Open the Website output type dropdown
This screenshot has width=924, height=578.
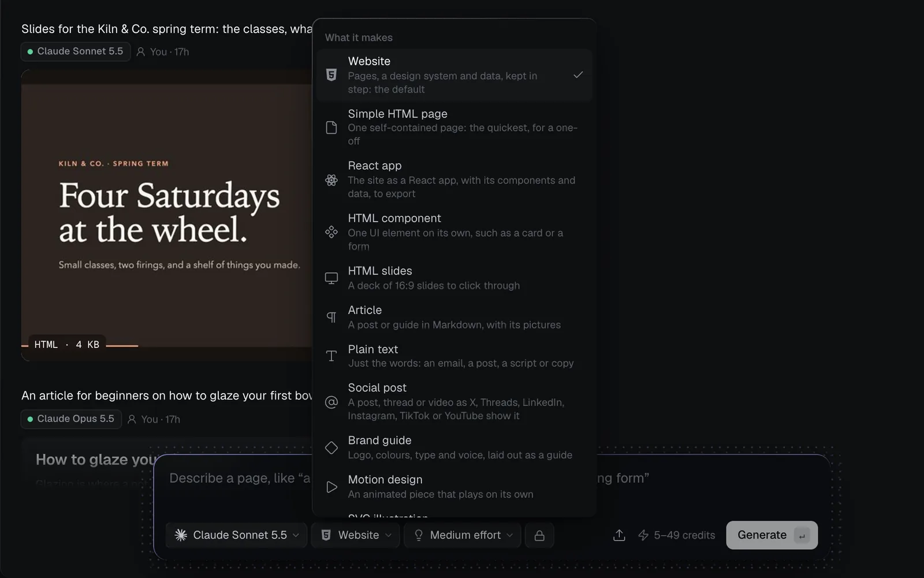click(355, 535)
